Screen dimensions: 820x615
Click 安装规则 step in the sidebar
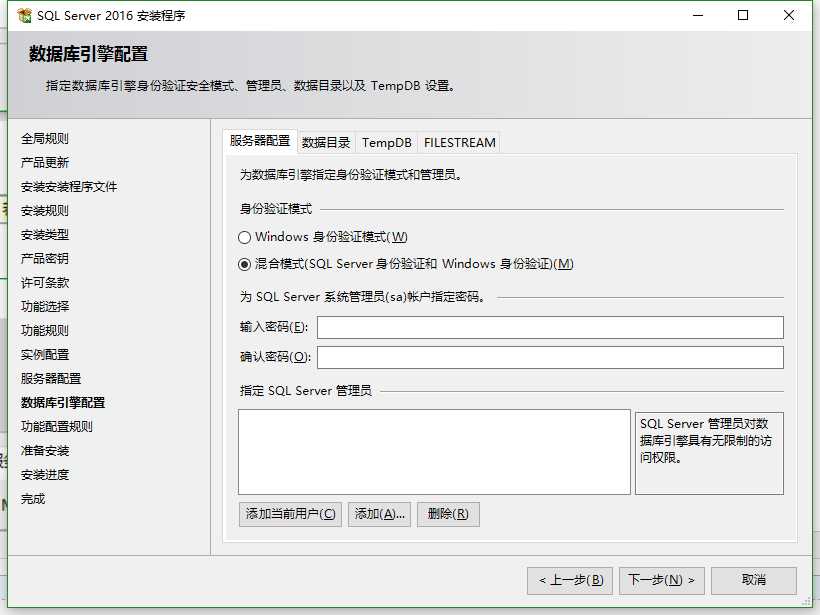pos(45,211)
